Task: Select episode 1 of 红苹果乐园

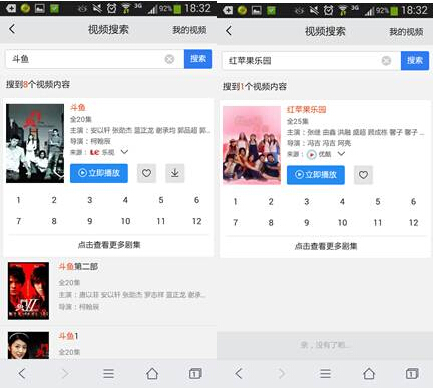Action: [x=235, y=202]
